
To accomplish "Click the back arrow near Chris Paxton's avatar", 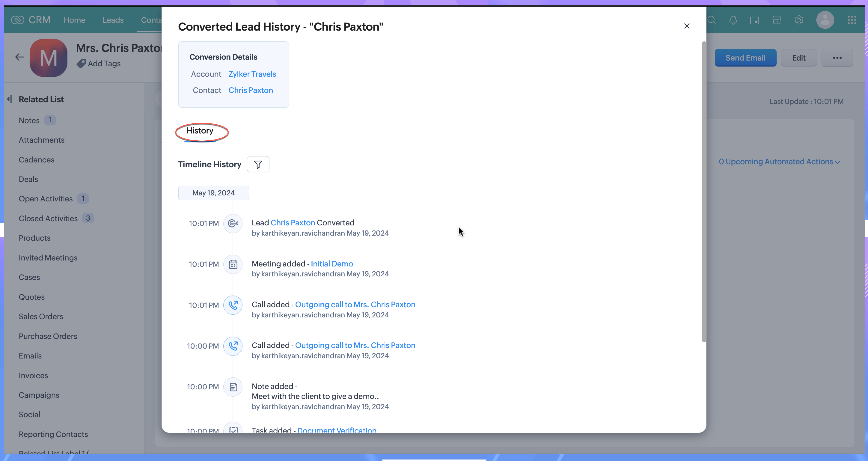I will click(x=19, y=57).
